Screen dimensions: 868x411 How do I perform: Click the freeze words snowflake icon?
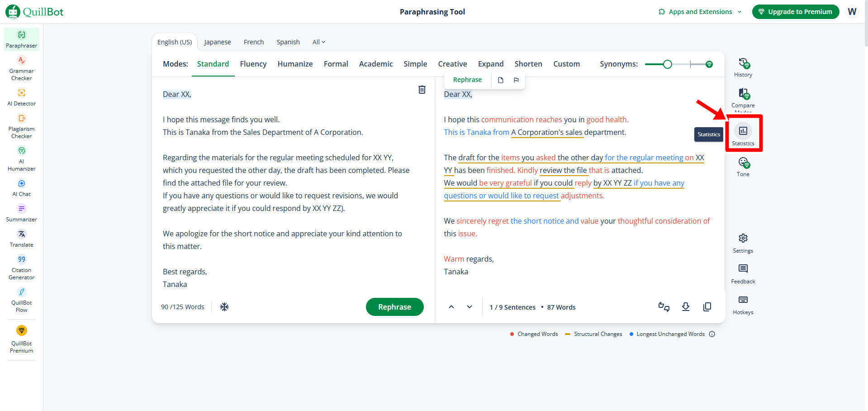click(224, 307)
